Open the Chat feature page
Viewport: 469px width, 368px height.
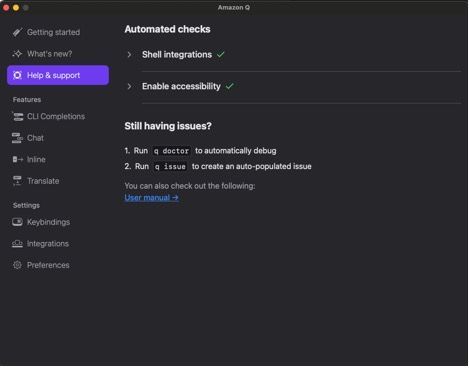point(35,138)
